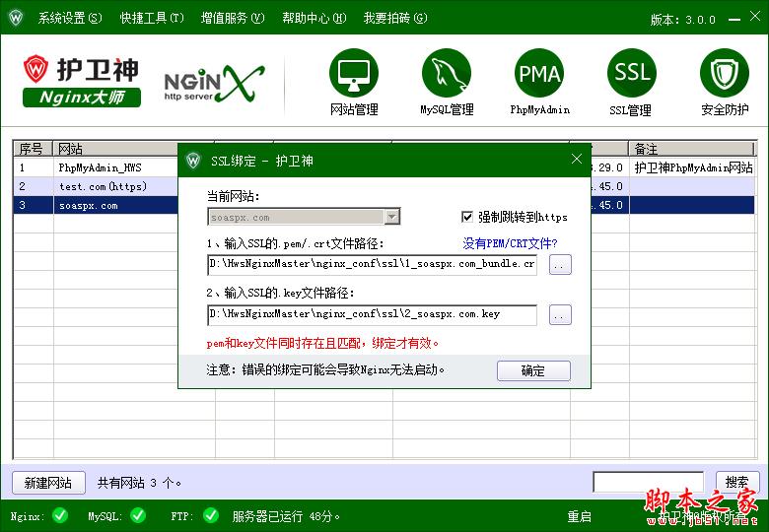
Task: Toggle the 强制跳转到https checkbox
Action: click(x=467, y=217)
